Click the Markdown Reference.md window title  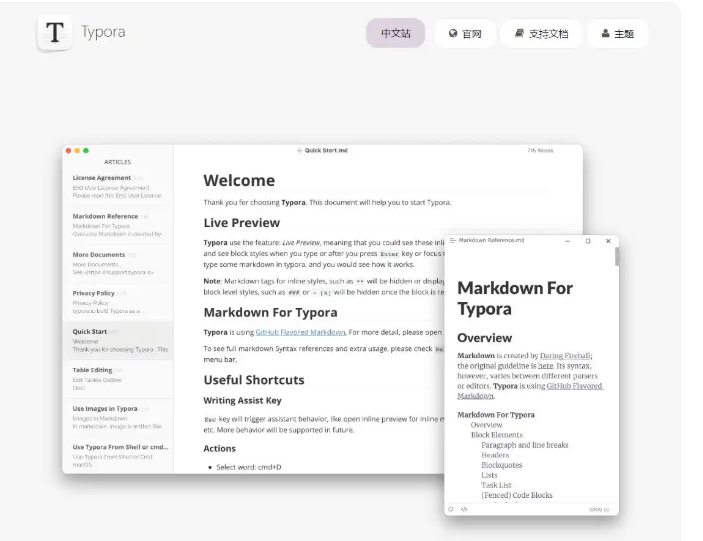(x=491, y=240)
